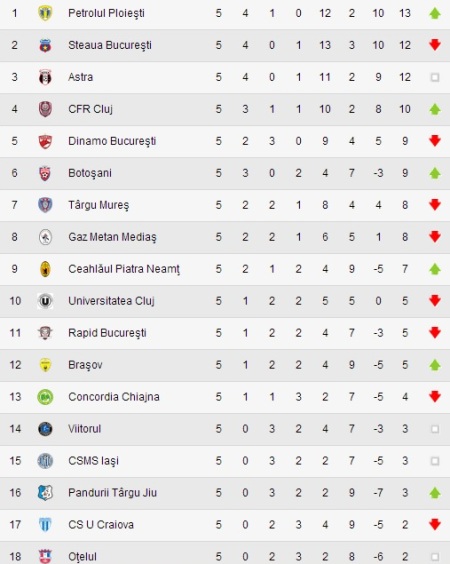Click the Oțelul team name
This screenshot has width=450, height=564.
point(82,557)
